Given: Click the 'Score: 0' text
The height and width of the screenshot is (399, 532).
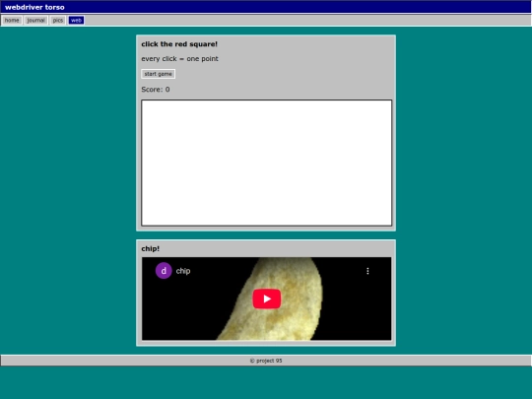Looking at the screenshot, I should coord(156,90).
